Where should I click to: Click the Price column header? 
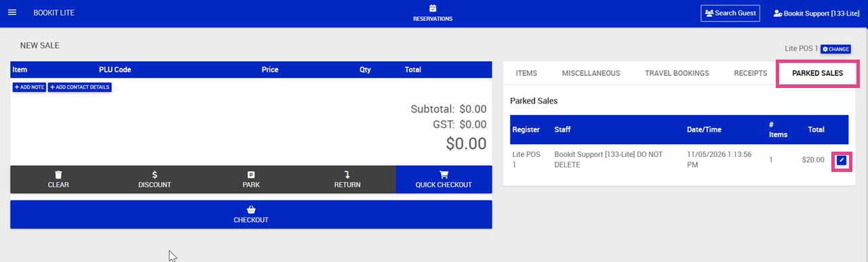pyautogui.click(x=270, y=70)
